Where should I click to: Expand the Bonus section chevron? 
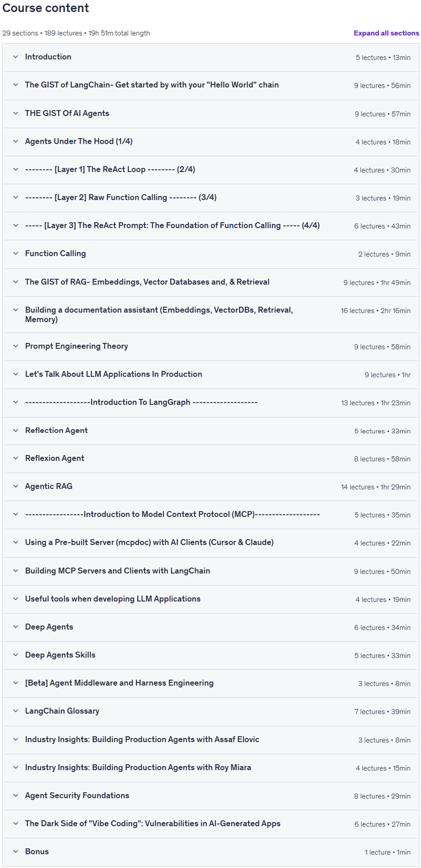coord(15,852)
